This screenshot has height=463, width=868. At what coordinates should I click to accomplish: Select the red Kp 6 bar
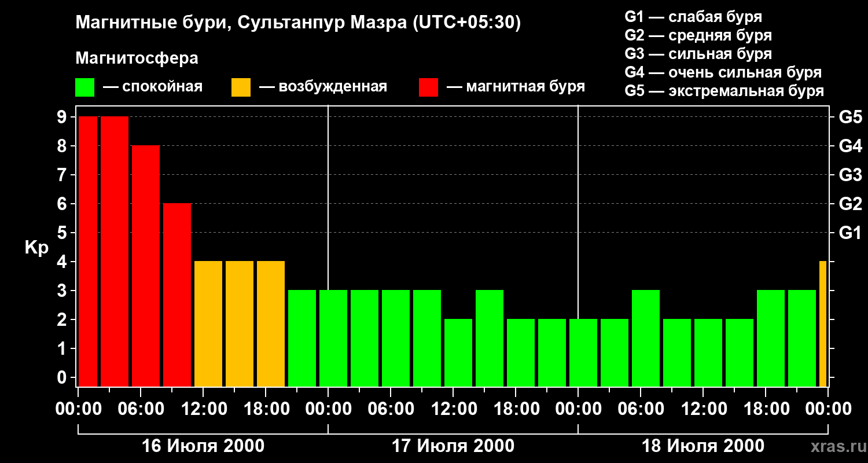pos(177,295)
